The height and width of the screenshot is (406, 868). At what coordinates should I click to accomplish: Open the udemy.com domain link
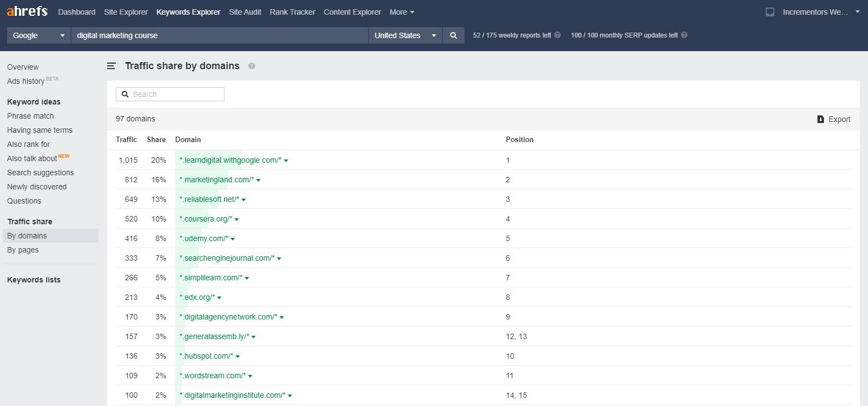[x=204, y=238]
